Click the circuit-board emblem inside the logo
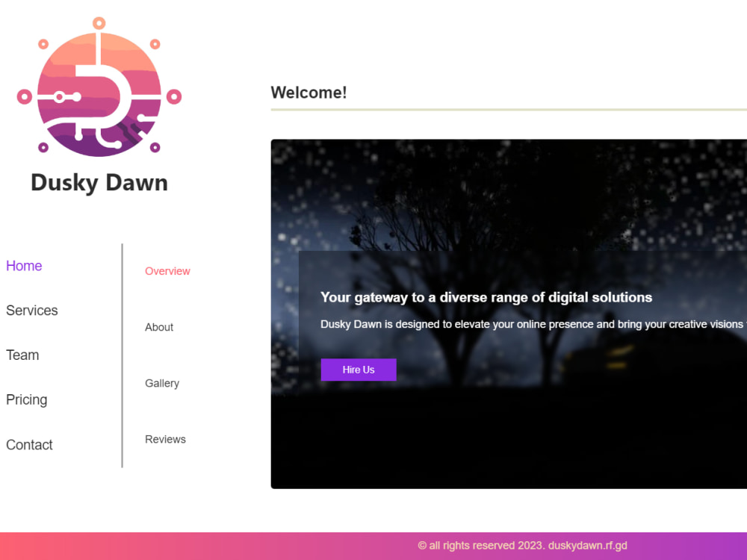 point(98,90)
